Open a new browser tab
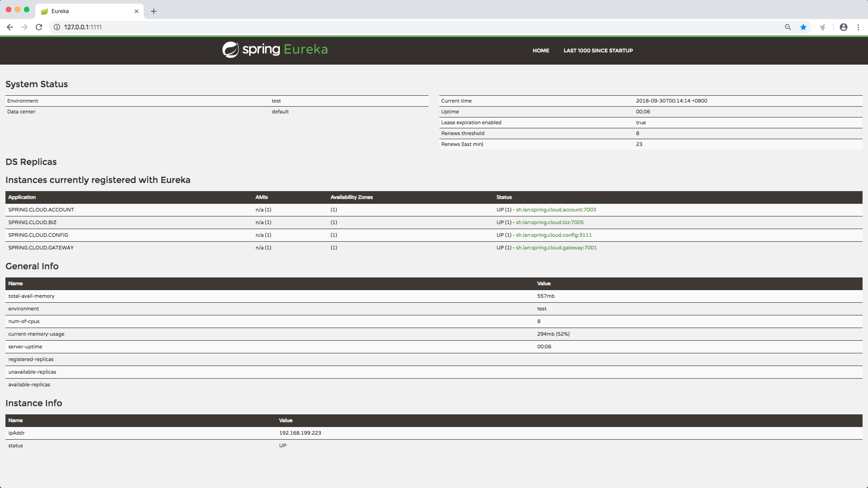The height and width of the screenshot is (488, 868). (x=154, y=11)
